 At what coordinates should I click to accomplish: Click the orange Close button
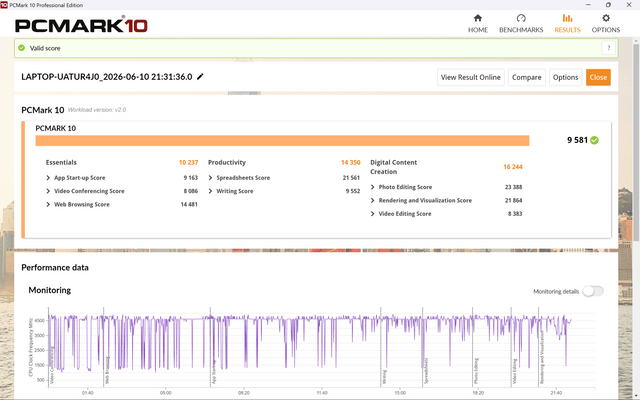click(x=598, y=77)
